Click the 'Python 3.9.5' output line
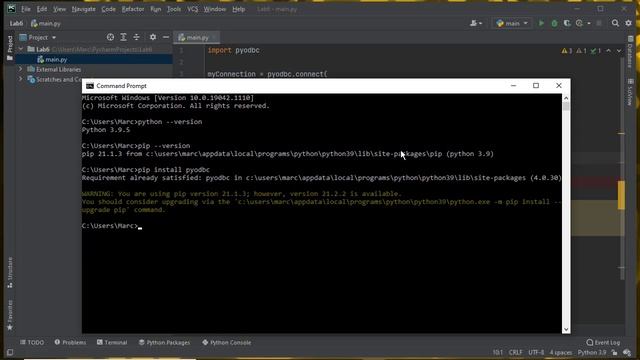Screen dimensions: 640x360 tap(106, 130)
